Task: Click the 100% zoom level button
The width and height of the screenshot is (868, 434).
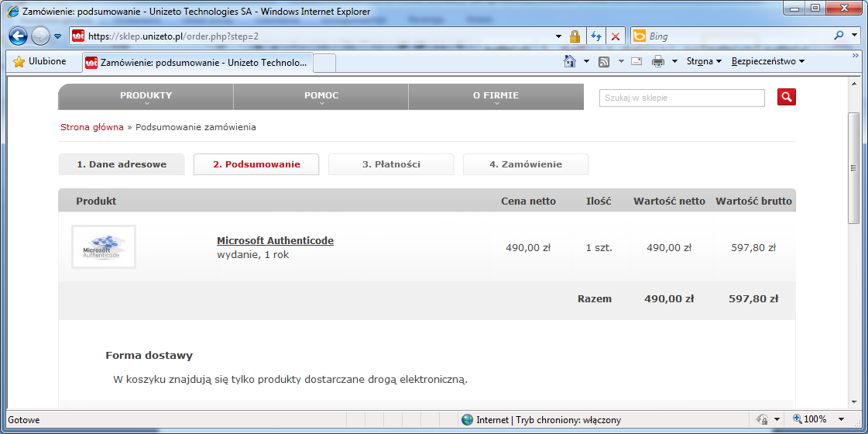Action: (x=811, y=419)
